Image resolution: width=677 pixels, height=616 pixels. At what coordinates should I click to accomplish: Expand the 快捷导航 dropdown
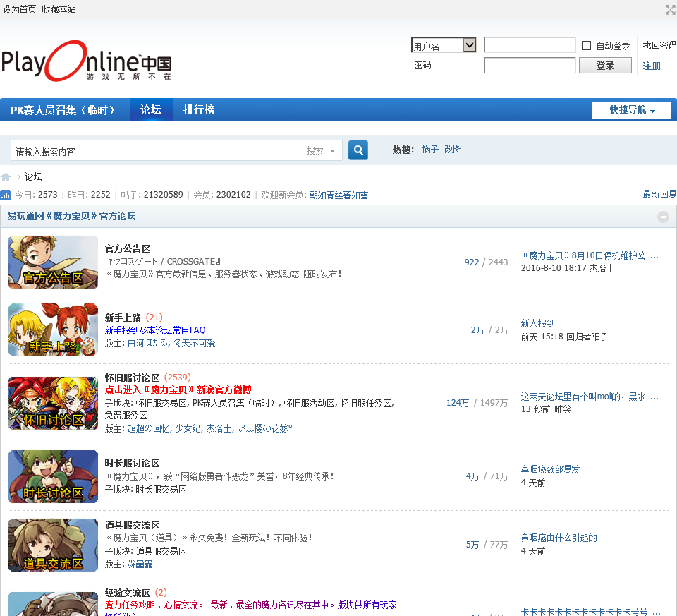pyautogui.click(x=631, y=109)
